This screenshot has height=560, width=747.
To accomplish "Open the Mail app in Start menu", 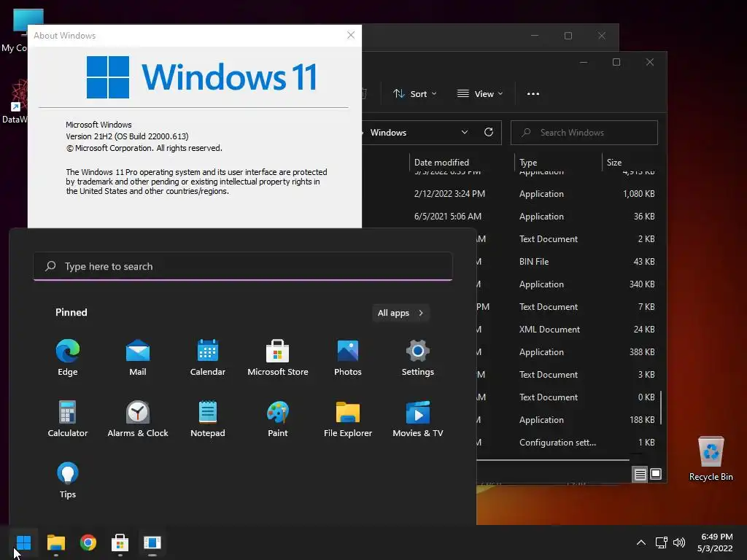I will (x=138, y=357).
